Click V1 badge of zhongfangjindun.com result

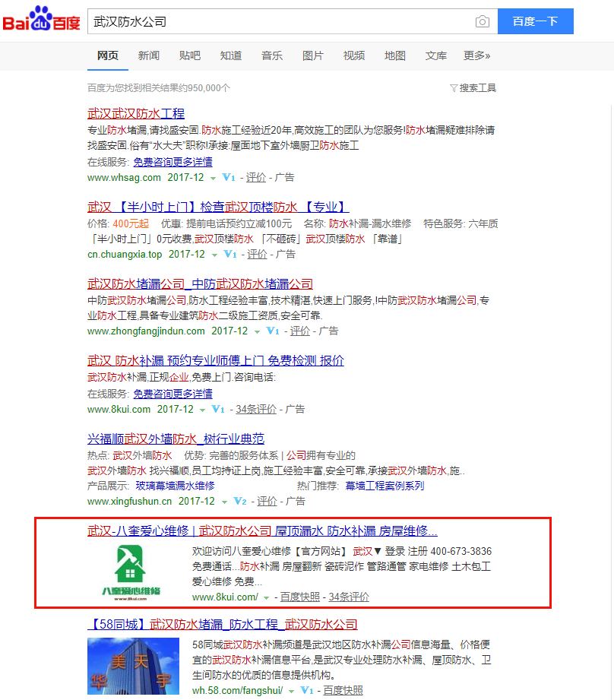[x=272, y=331]
